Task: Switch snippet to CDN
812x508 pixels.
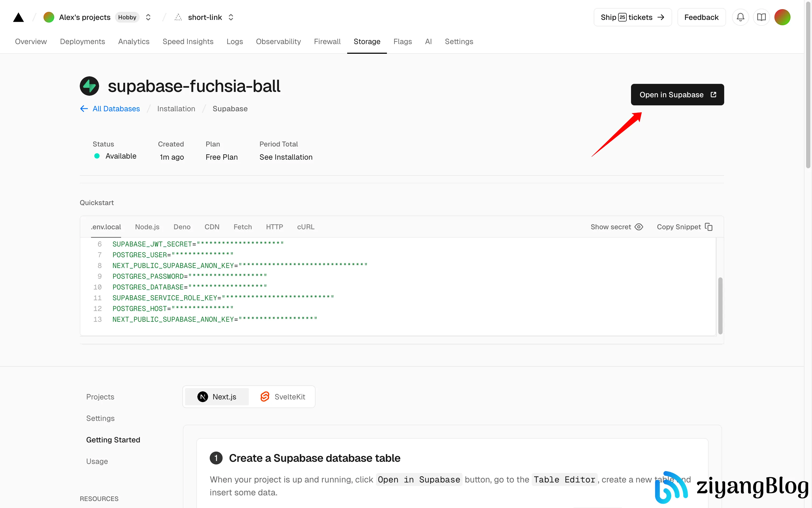Action: tap(212, 227)
